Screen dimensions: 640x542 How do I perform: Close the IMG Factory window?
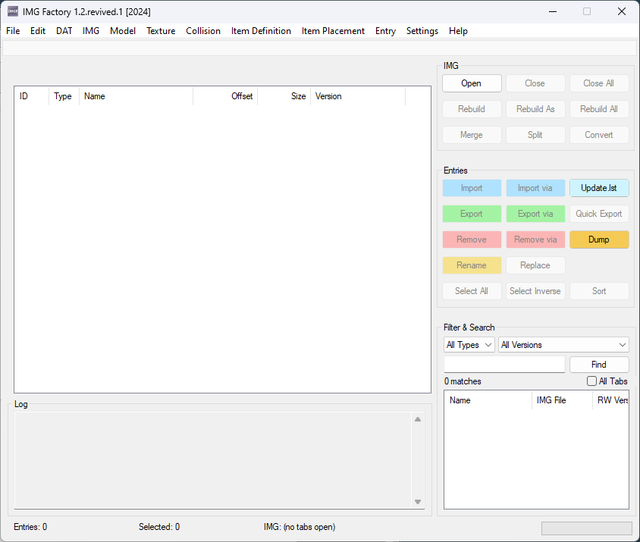[x=622, y=11]
